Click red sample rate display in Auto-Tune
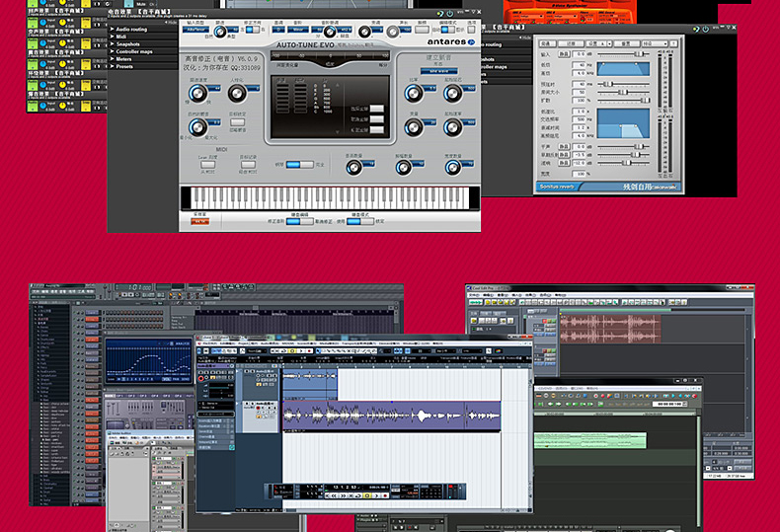Viewport: 780px width, 532px height. 200,221
